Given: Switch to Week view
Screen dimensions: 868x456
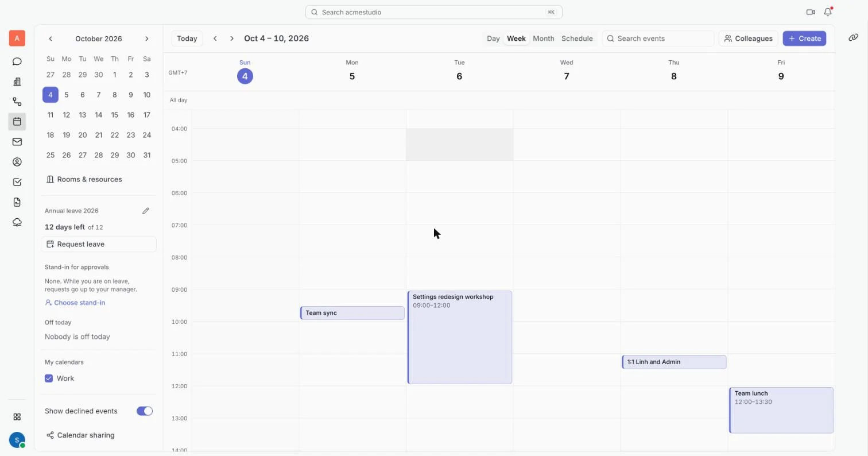Looking at the screenshot, I should [x=516, y=38].
